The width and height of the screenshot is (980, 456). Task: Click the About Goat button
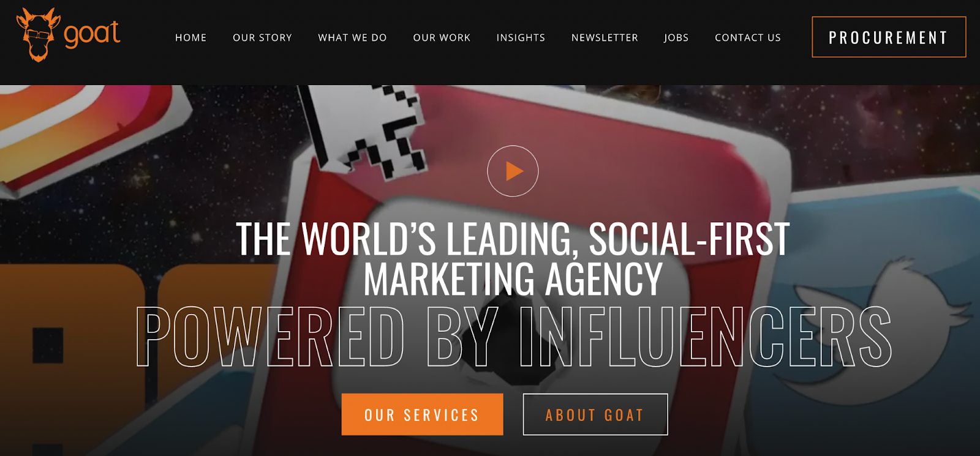[595, 414]
